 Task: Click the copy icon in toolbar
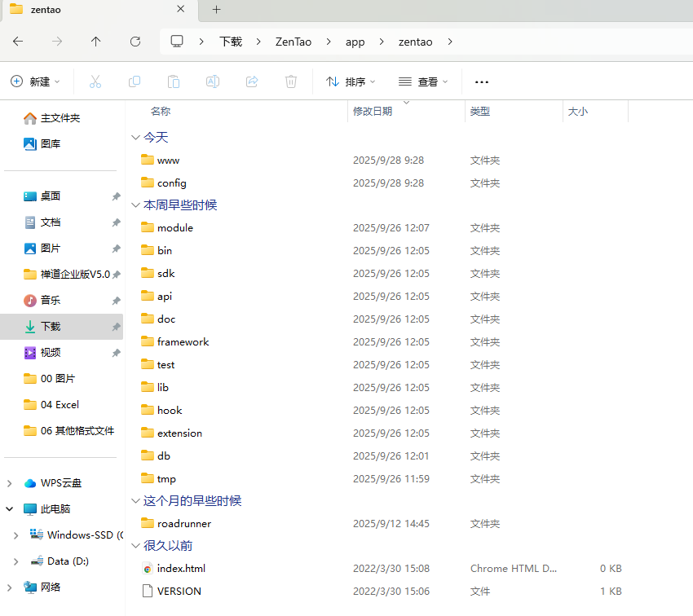135,81
